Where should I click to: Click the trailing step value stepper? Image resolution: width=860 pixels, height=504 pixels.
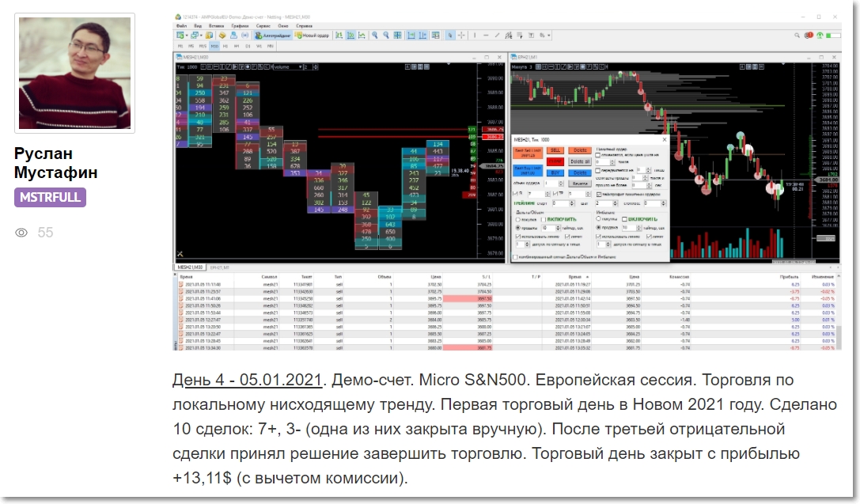tap(615, 203)
